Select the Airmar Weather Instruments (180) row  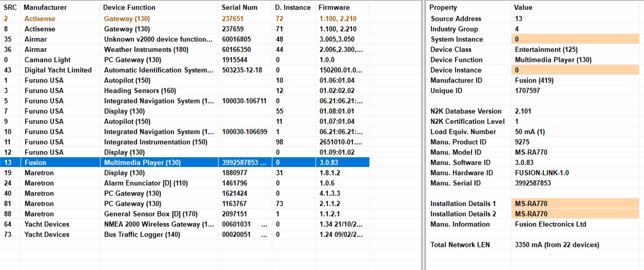click(185, 50)
